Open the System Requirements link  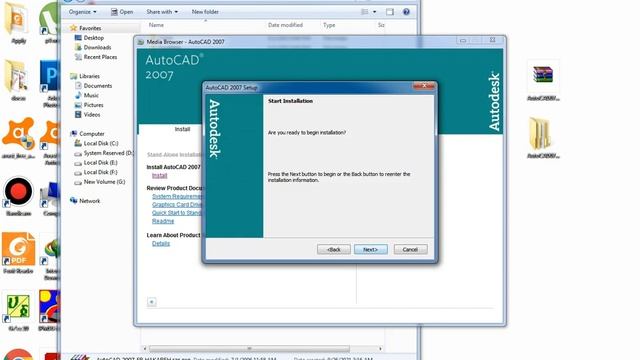(177, 196)
